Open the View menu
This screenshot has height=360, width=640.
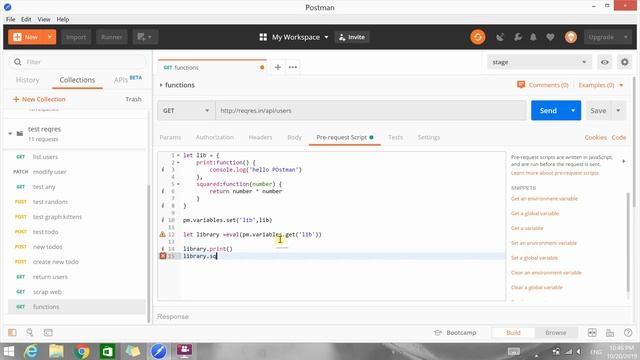point(44,19)
